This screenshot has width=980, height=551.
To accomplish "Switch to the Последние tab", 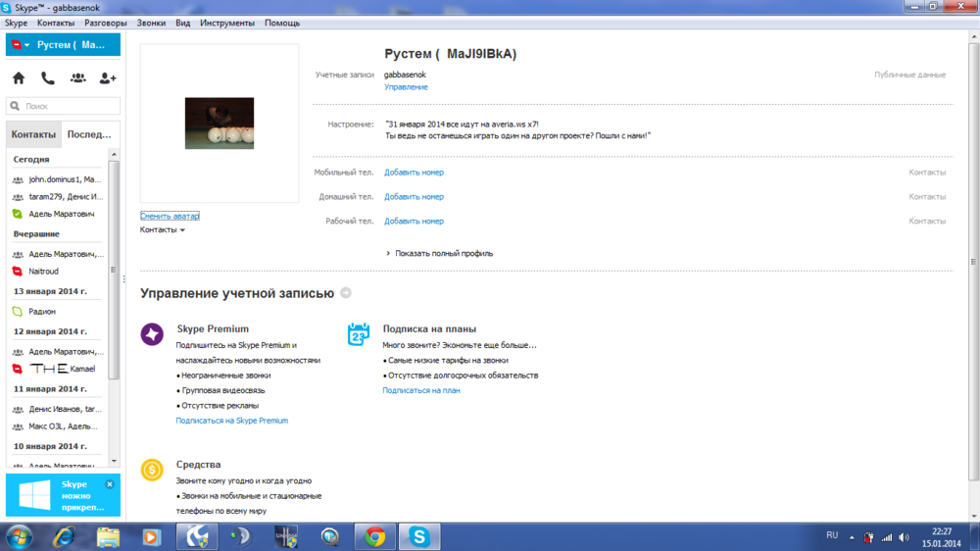I will [x=89, y=134].
